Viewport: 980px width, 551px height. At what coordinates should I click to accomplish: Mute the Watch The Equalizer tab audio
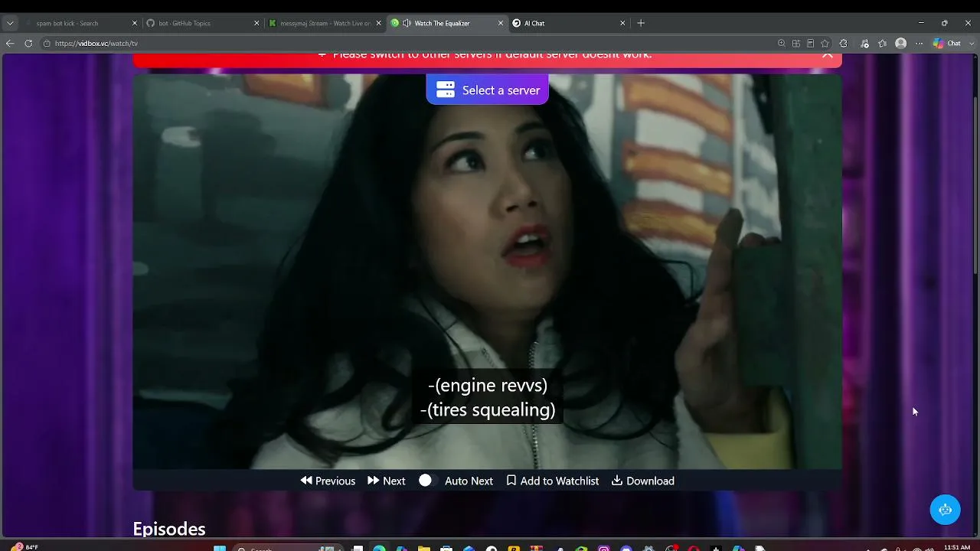coord(407,23)
